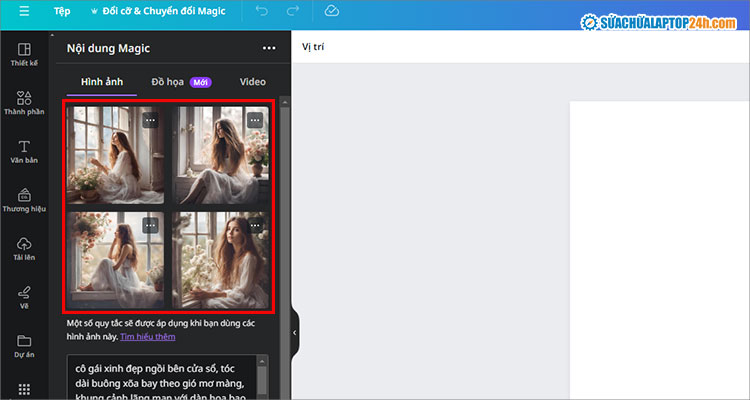The height and width of the screenshot is (400, 750).
Task: Open the Thiết kế design panel
Action: (x=24, y=55)
